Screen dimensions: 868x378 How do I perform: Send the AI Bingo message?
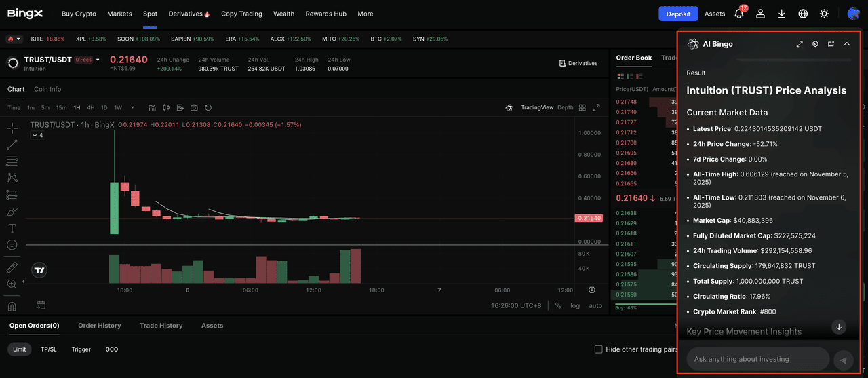pyautogui.click(x=843, y=360)
